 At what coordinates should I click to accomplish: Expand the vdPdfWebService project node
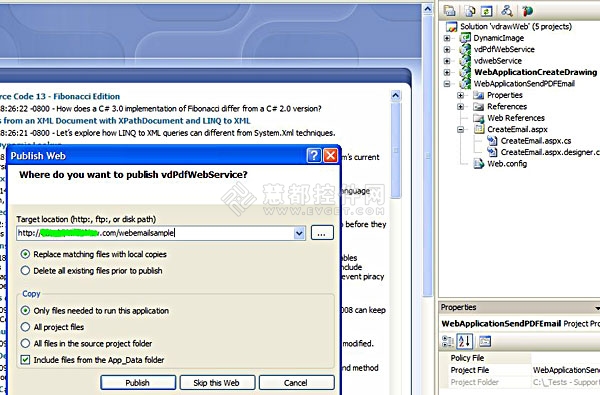[x=447, y=49]
